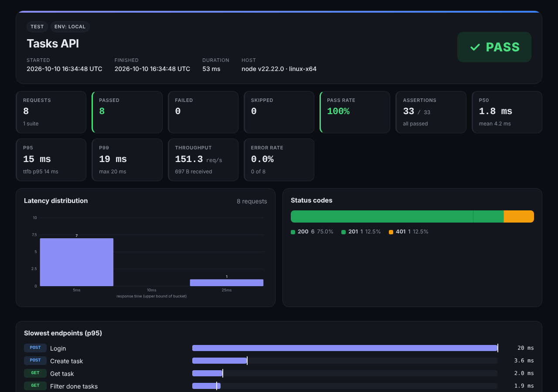
Task: Select the 200 legend entry
Action: click(x=312, y=232)
